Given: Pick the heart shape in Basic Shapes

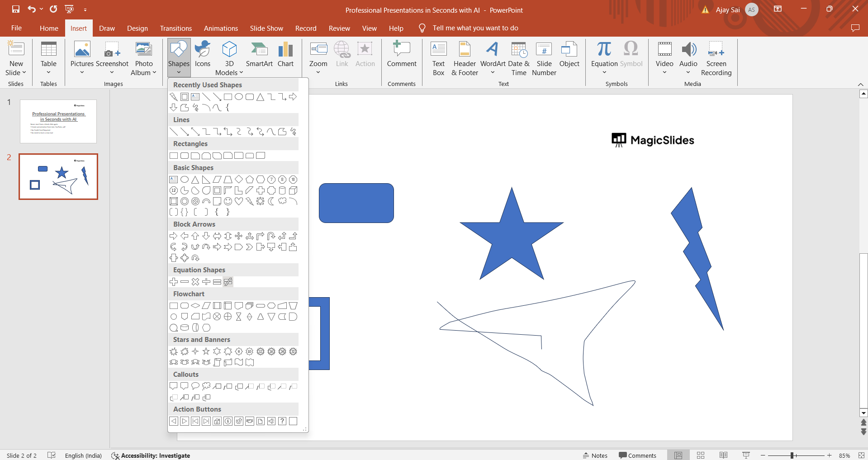Looking at the screenshot, I should tap(239, 201).
